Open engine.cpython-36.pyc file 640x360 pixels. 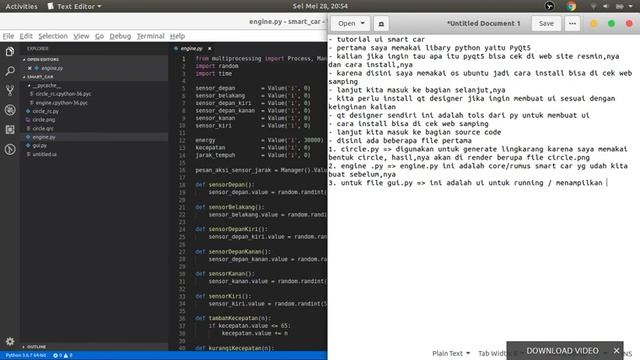pos(61,103)
